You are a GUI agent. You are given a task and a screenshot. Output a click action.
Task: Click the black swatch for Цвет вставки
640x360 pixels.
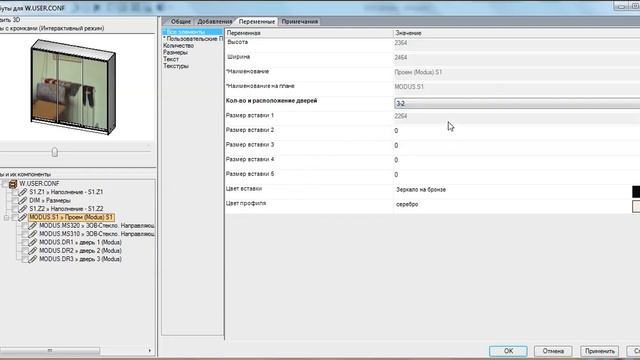(636, 191)
